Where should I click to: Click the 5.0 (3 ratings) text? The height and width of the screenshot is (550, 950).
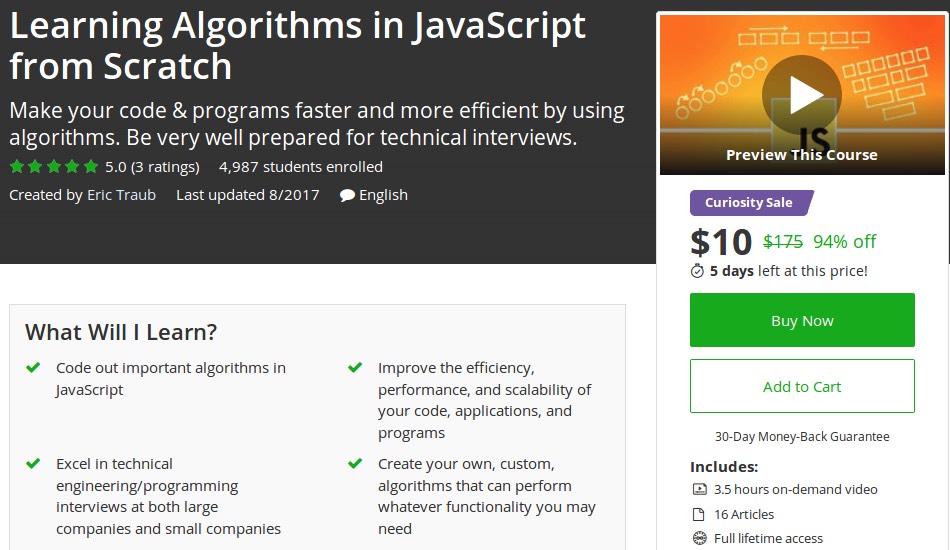click(152, 167)
